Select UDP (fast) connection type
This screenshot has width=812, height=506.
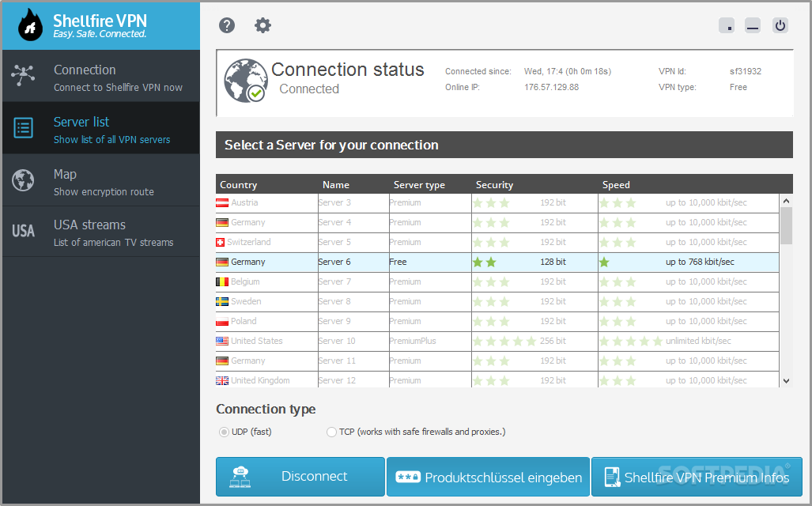[224, 432]
